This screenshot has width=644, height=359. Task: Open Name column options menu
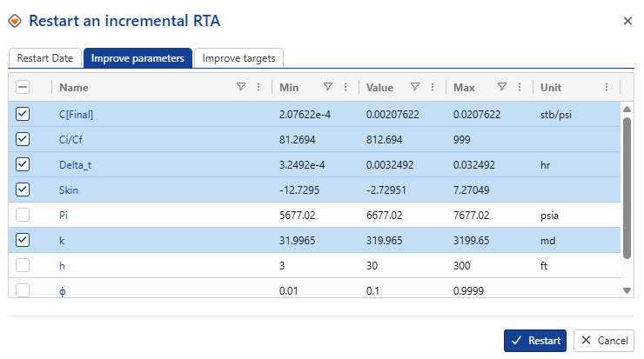click(x=258, y=87)
